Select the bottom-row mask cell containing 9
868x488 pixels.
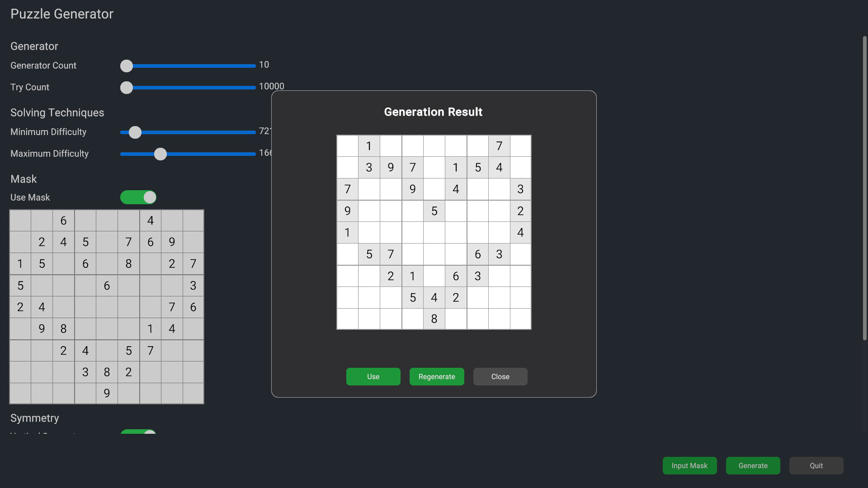(x=107, y=393)
